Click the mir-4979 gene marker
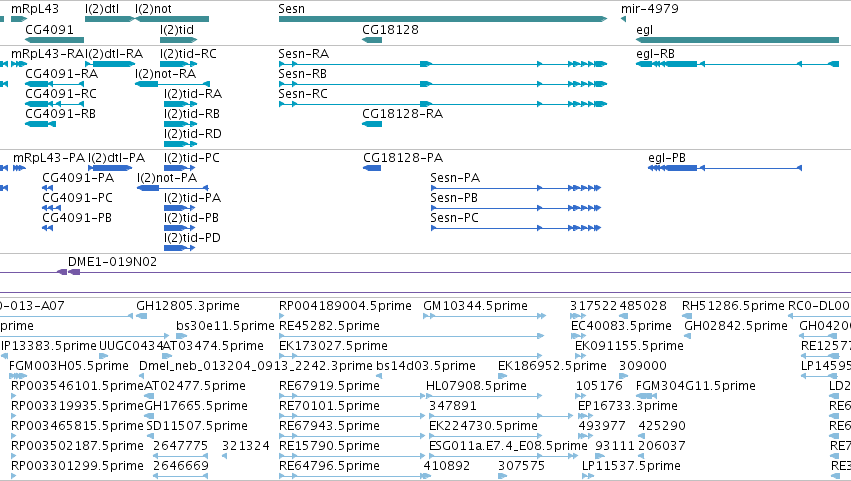Screen dimensions: 851x481 (624, 19)
